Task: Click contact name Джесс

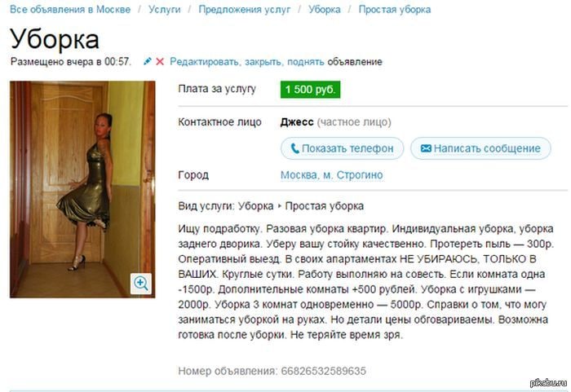Action: (x=297, y=122)
